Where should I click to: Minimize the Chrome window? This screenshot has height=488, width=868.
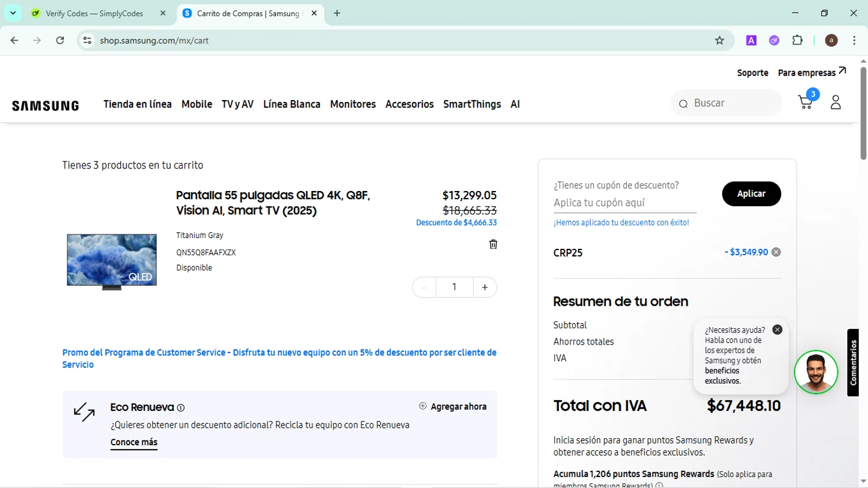point(795,13)
